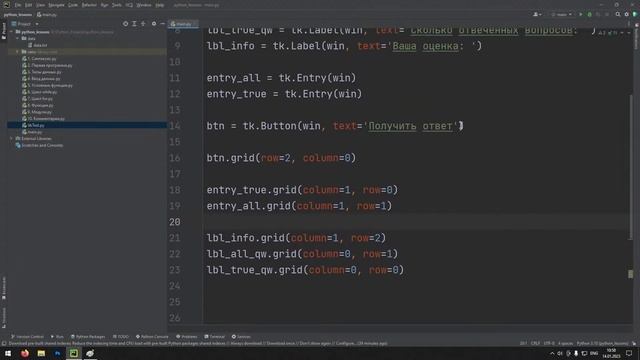The height and width of the screenshot is (360, 640).
Task: Toggle the Project side tool window button
Action: tap(4, 31)
